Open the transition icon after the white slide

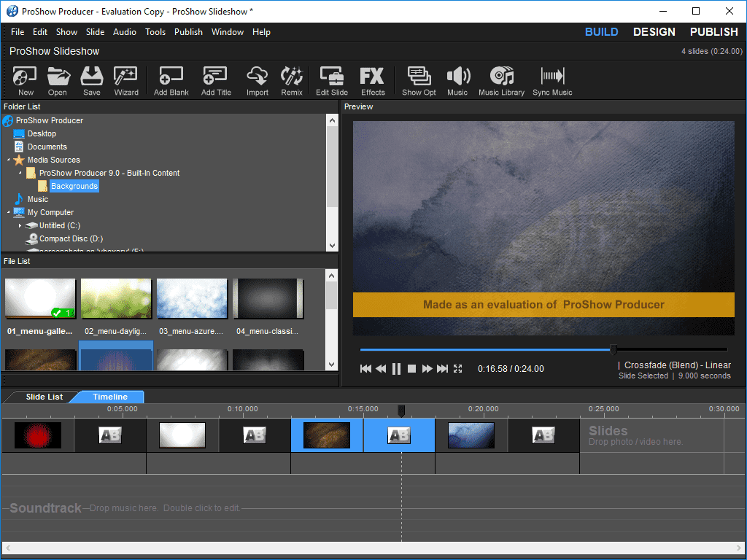pyautogui.click(x=255, y=435)
